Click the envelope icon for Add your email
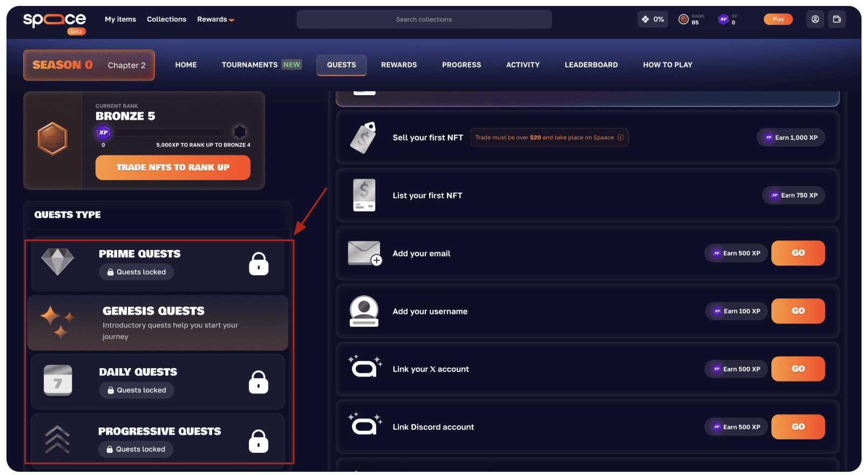The height and width of the screenshot is (475, 868). [364, 253]
